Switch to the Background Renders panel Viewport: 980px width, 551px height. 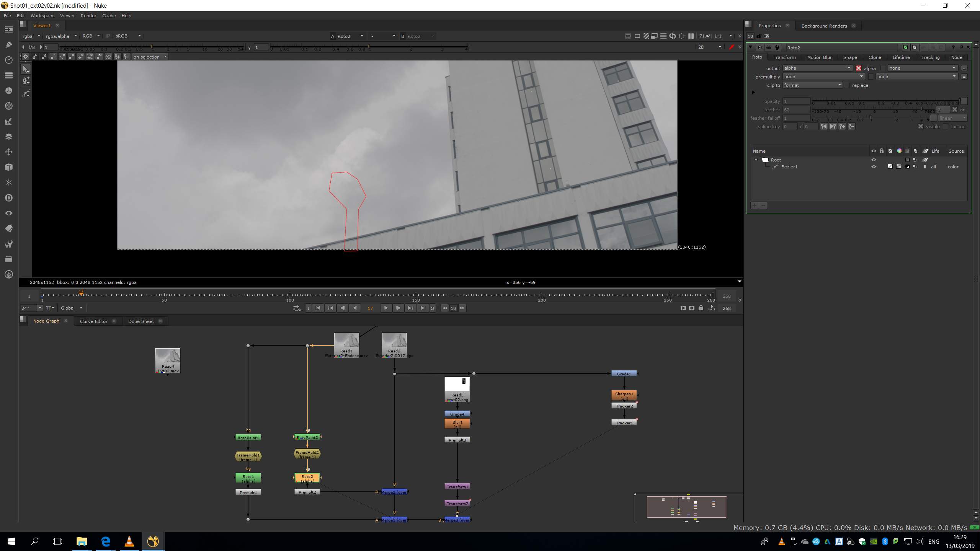(x=824, y=26)
